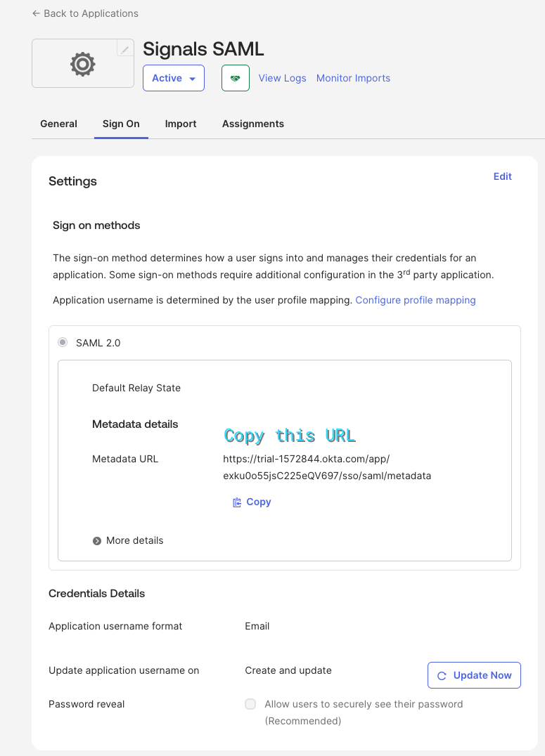
Task: Open the Assignments tab
Action: [x=252, y=124]
